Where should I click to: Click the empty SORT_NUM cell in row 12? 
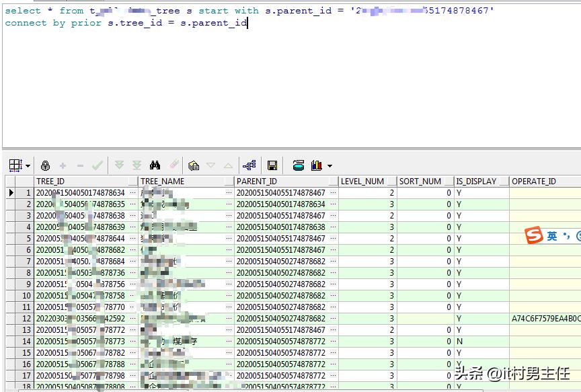[x=426, y=318]
